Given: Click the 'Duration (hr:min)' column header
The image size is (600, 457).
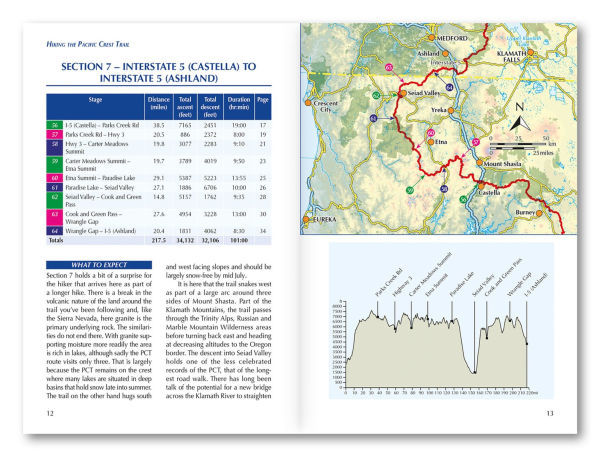Looking at the screenshot, I should tap(239, 107).
